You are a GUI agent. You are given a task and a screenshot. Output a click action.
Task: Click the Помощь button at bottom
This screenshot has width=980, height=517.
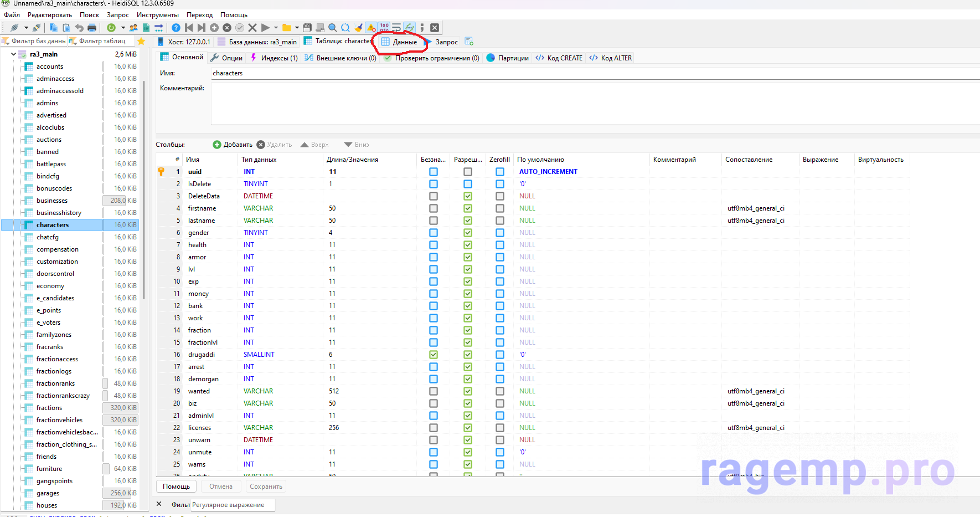coord(177,487)
